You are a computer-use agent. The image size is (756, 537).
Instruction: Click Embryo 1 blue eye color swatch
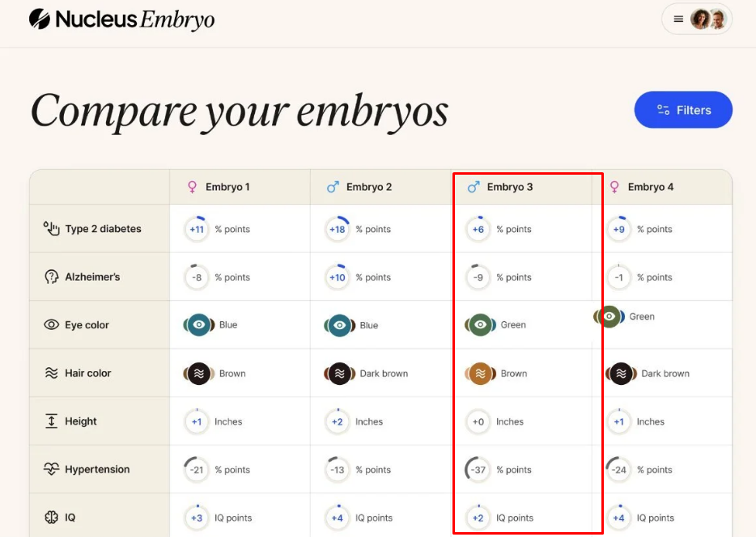[198, 325]
